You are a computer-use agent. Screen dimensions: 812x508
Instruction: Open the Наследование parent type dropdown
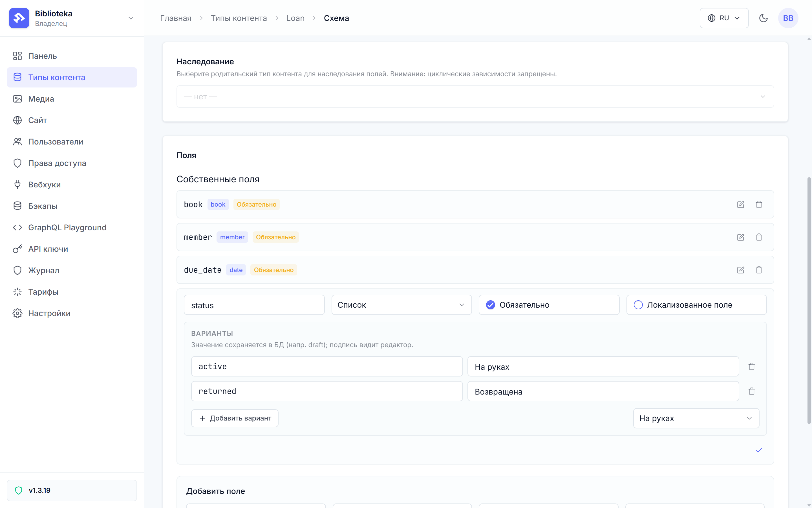[475, 97]
